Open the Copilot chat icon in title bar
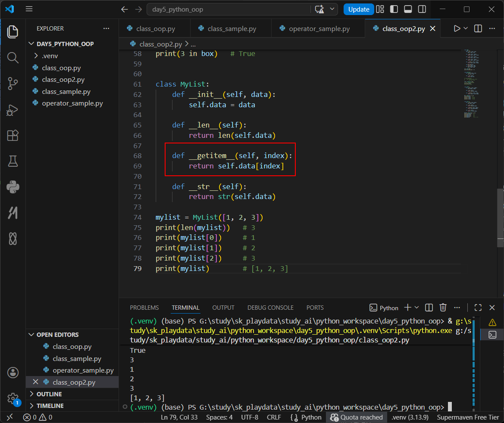The width and height of the screenshot is (504, 423). (319, 9)
